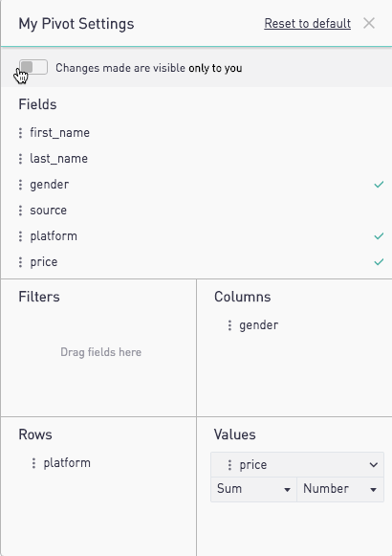Collapse the price value chevron

373,465
